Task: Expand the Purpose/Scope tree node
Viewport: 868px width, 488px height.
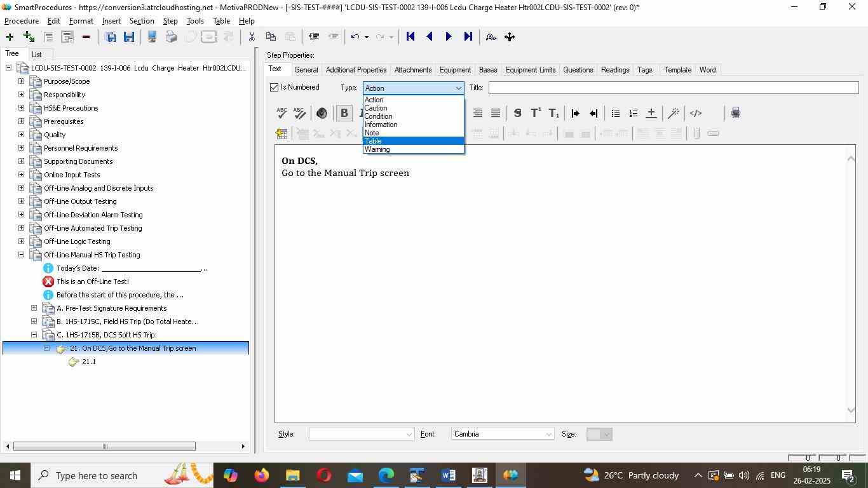Action: 21,81
